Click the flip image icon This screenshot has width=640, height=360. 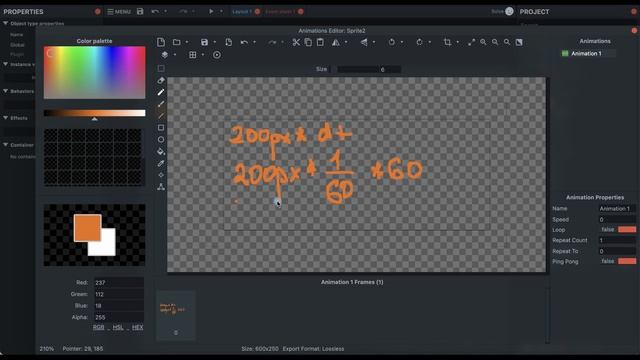click(364, 42)
